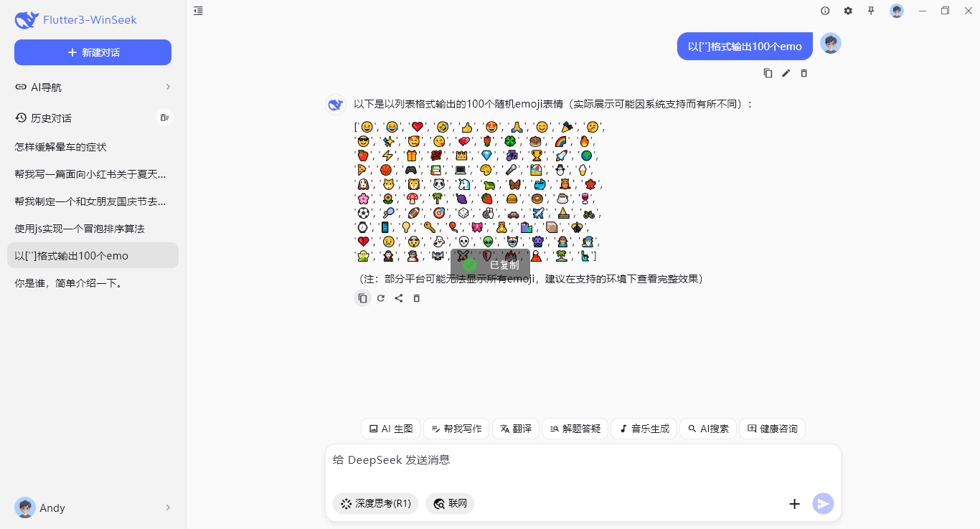Screen dimensions: 980x529
Task: Enable 深度思考(R1) mode
Action: [x=374, y=503]
